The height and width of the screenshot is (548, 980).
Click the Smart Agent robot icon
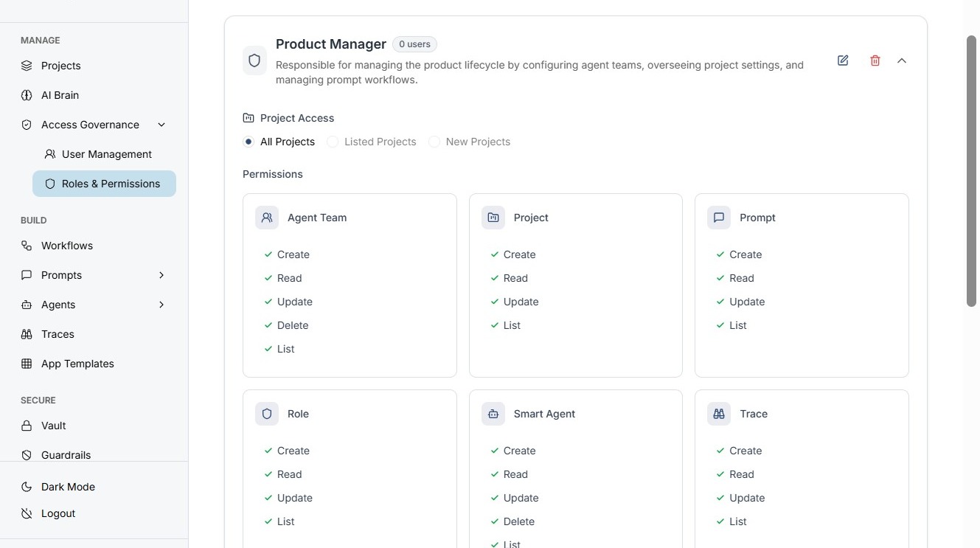point(493,414)
